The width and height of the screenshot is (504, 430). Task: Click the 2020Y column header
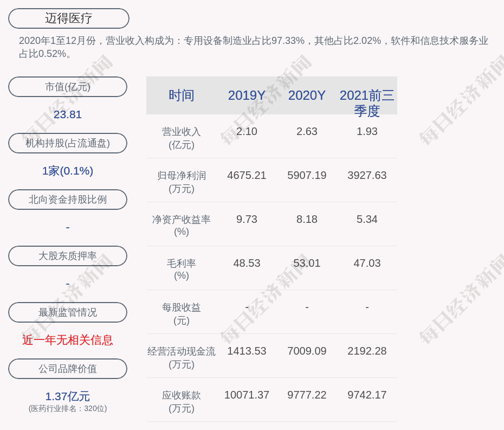(x=307, y=95)
